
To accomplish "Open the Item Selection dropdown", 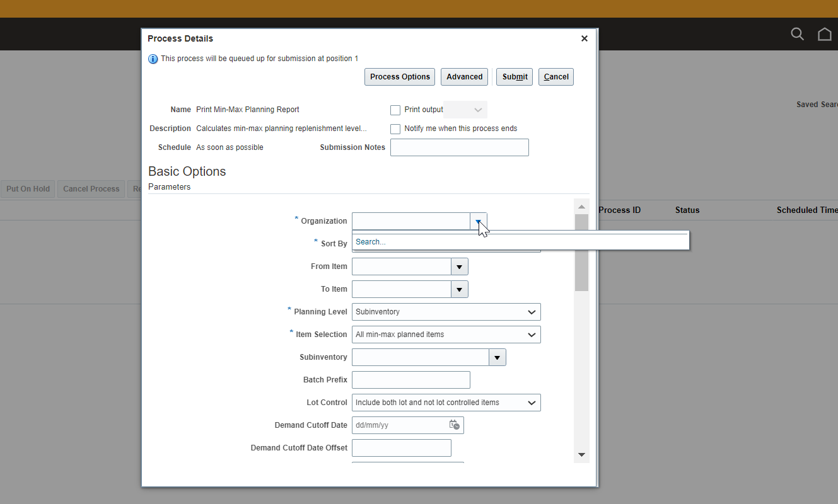I will pyautogui.click(x=533, y=335).
